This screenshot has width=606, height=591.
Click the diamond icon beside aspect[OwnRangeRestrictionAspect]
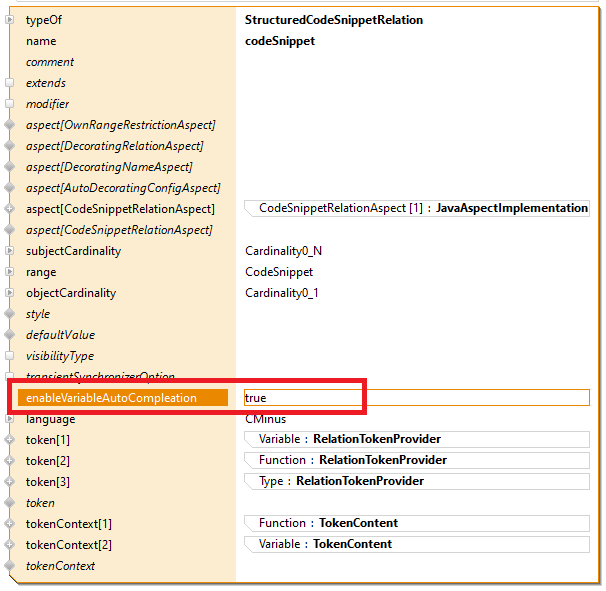point(10,125)
